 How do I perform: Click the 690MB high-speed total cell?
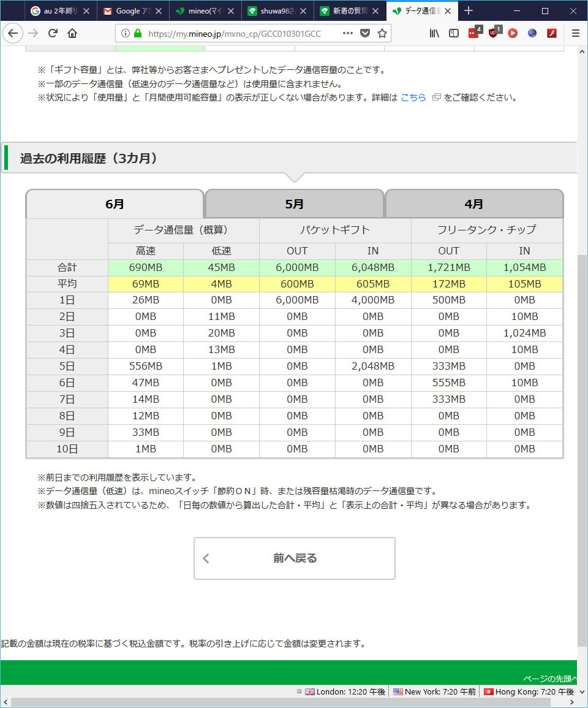146,267
